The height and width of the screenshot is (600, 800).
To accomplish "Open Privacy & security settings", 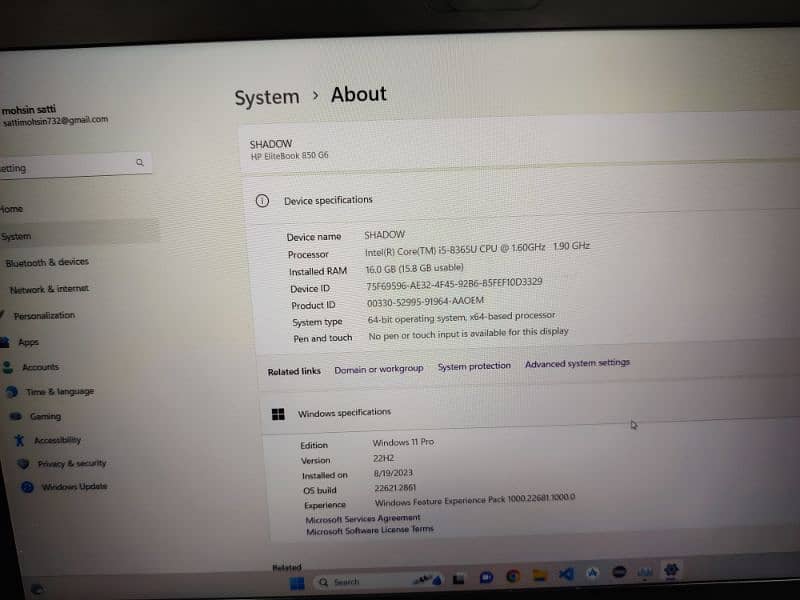I will pos(70,464).
